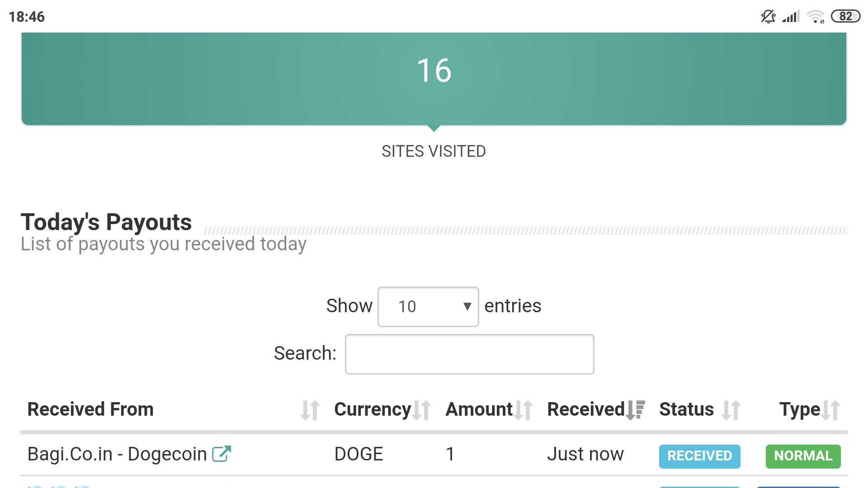Click the sites visited count 16 card

click(x=434, y=78)
